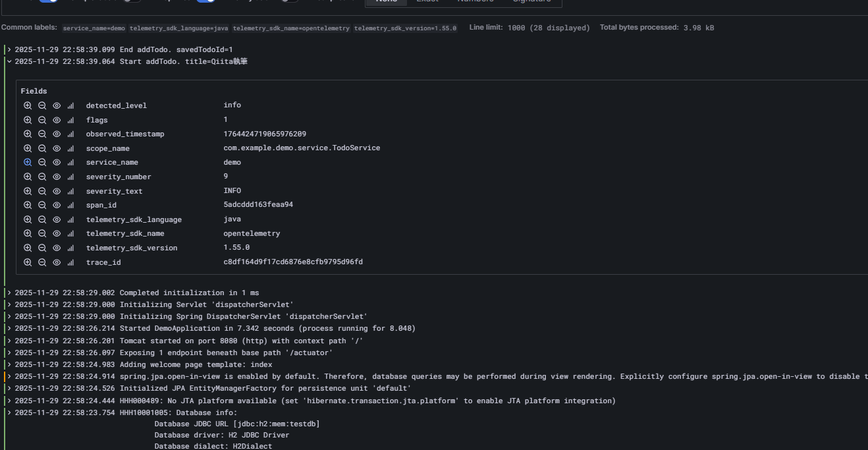Expand spring.jpa.open-in-view warning row chevron

coord(9,376)
